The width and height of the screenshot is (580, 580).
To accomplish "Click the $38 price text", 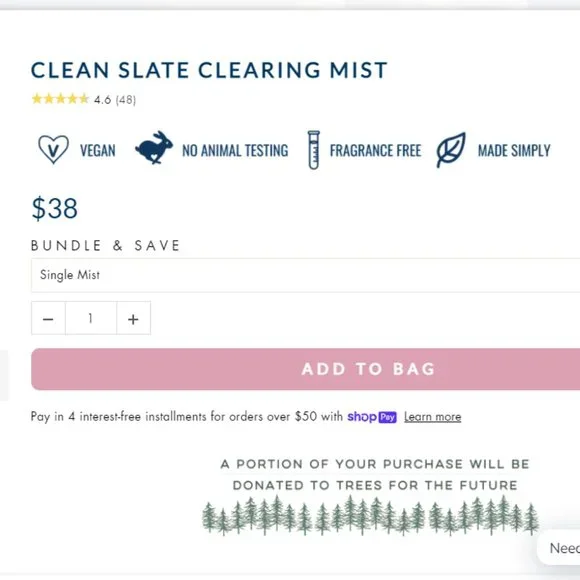I will point(55,208).
